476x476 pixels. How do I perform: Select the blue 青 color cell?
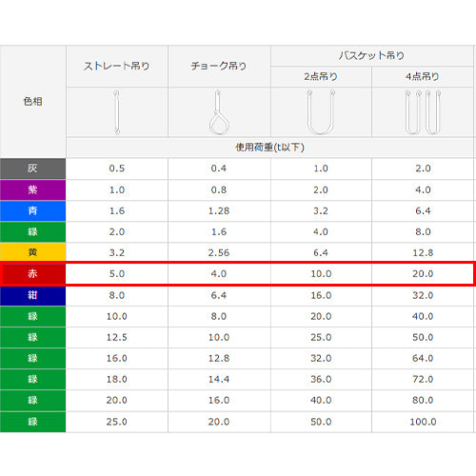coord(32,210)
